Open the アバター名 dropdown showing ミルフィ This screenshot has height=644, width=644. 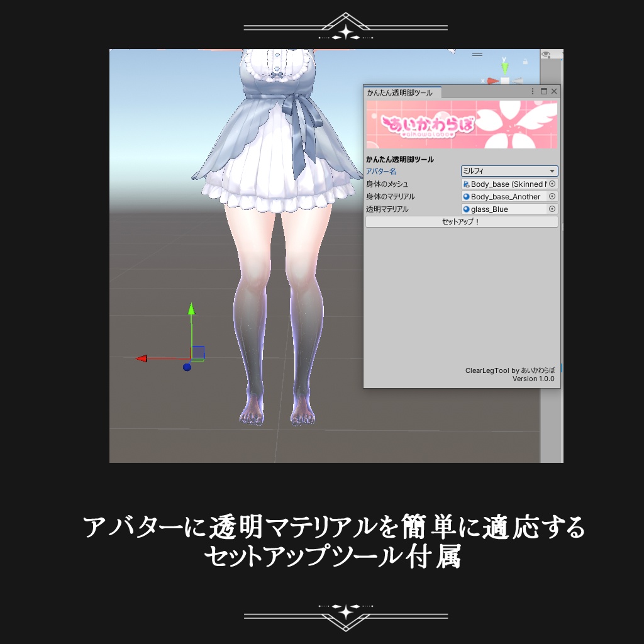(x=509, y=171)
